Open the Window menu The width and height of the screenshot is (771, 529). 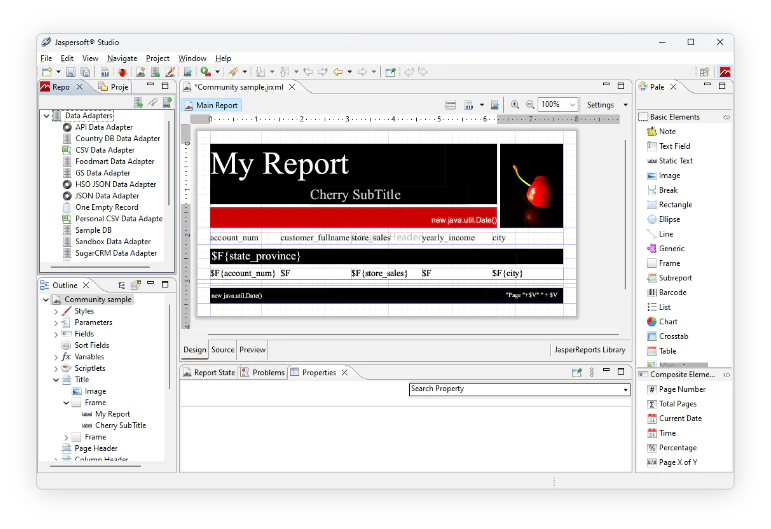tap(192, 58)
